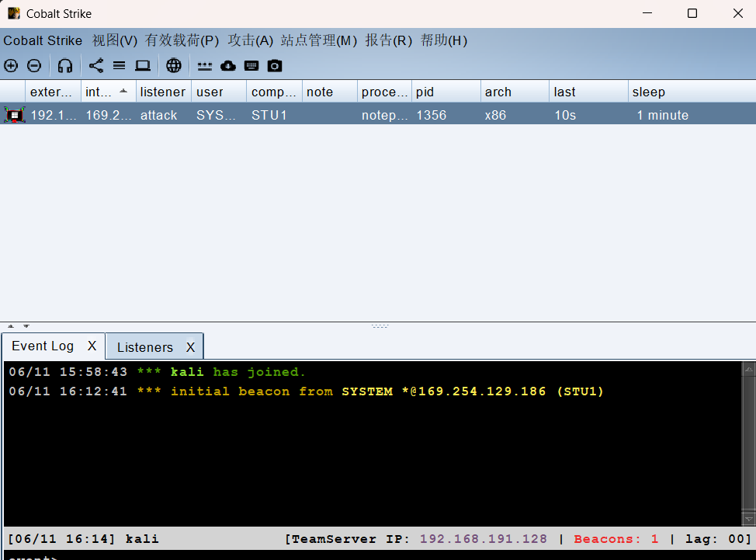
Task: Open downloaded files cloud icon
Action: [228, 65]
